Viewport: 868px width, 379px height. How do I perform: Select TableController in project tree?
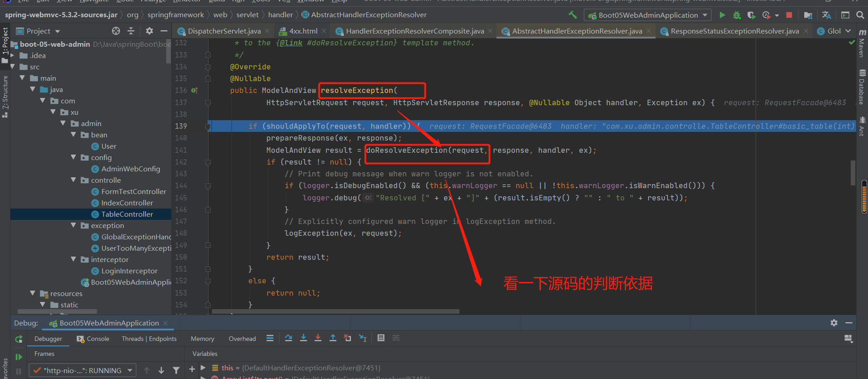(x=127, y=214)
